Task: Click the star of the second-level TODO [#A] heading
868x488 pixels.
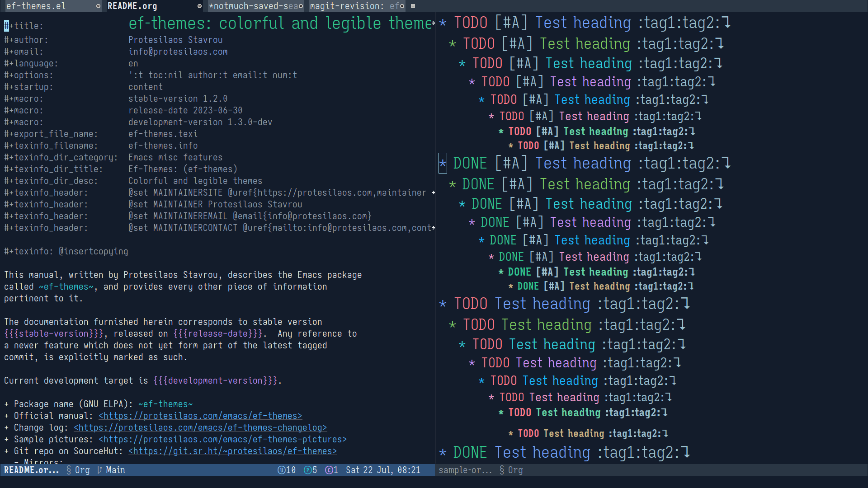Action: tap(453, 44)
